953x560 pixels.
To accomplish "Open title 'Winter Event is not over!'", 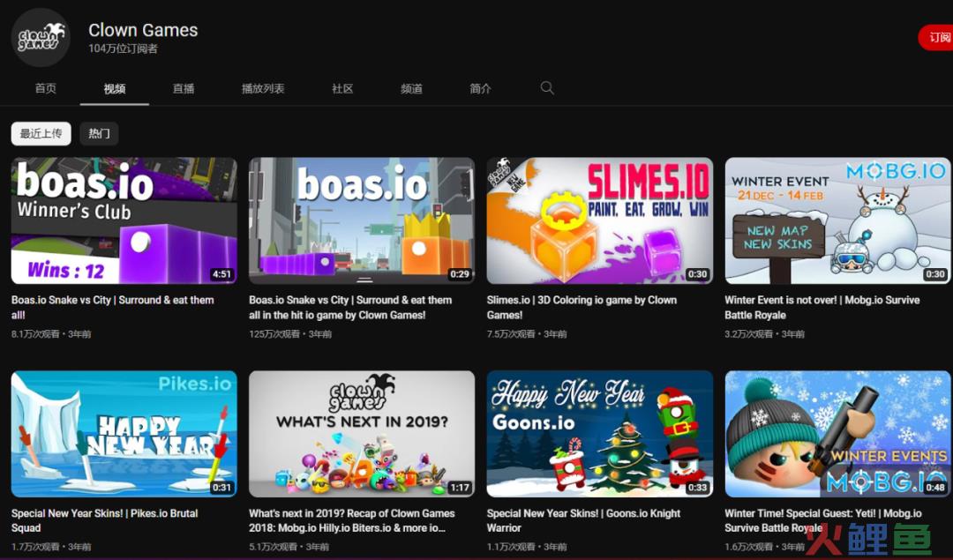I will (822, 307).
